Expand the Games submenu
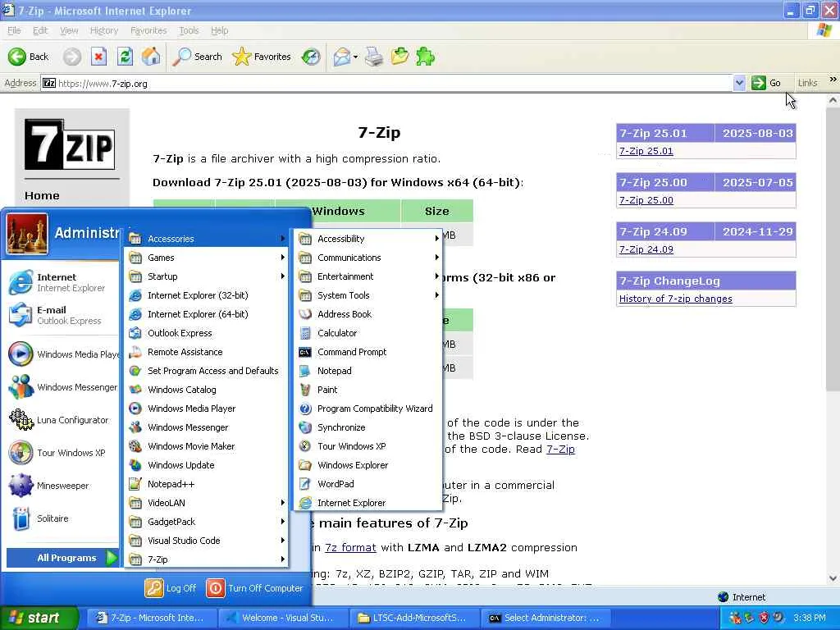The width and height of the screenshot is (840, 630). coord(207,258)
